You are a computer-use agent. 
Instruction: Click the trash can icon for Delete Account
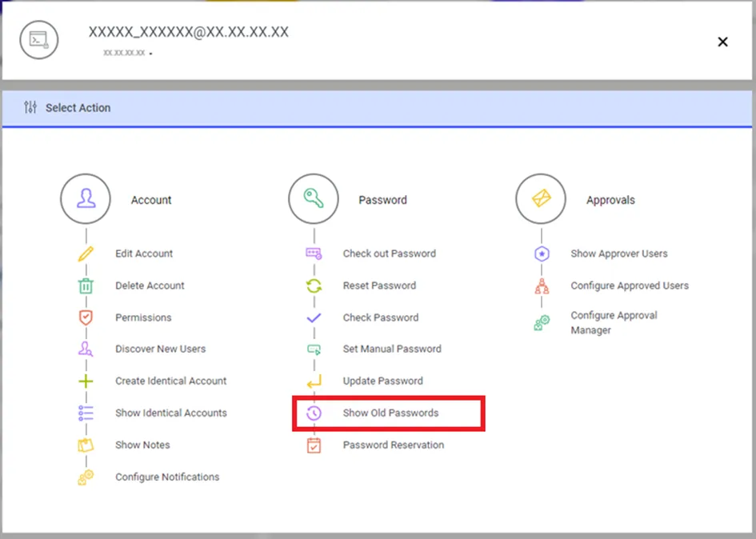point(86,285)
